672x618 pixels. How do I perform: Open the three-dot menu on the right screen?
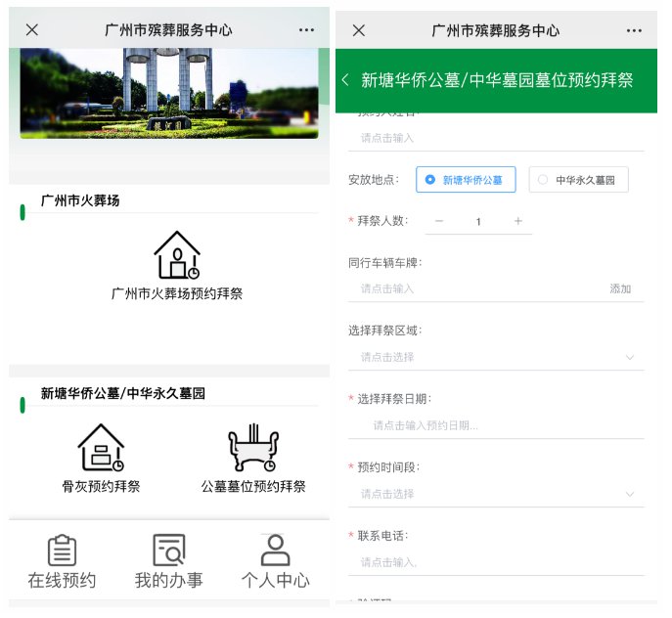point(634,30)
